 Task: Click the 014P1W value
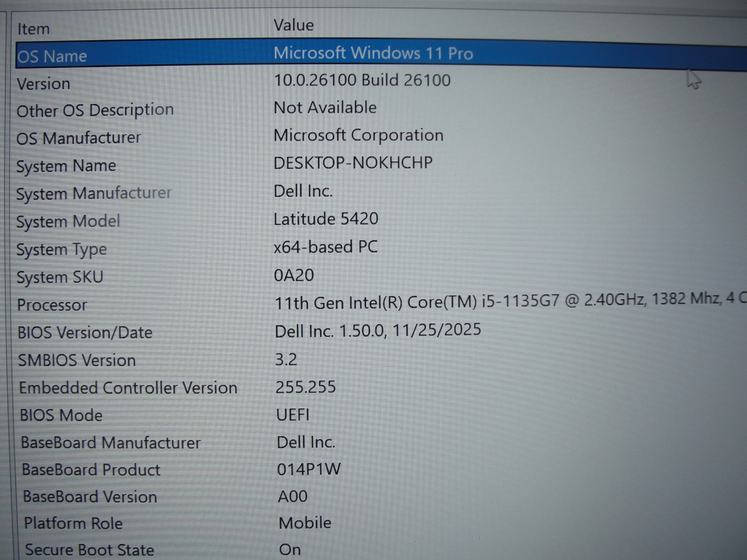click(x=309, y=469)
